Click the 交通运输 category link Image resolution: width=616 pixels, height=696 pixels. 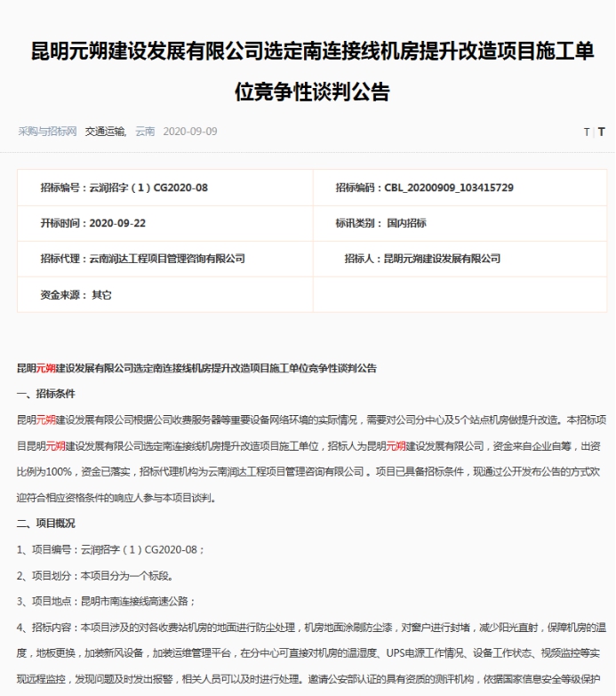(107, 132)
